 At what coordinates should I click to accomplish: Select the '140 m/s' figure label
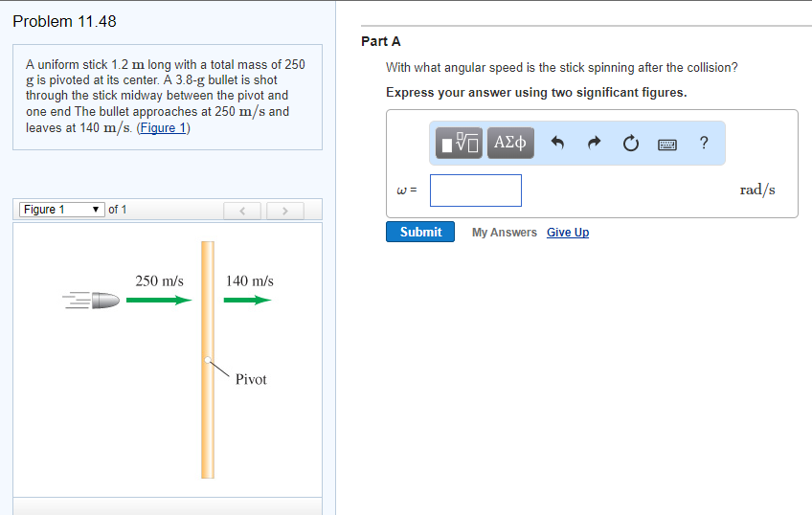click(x=250, y=281)
